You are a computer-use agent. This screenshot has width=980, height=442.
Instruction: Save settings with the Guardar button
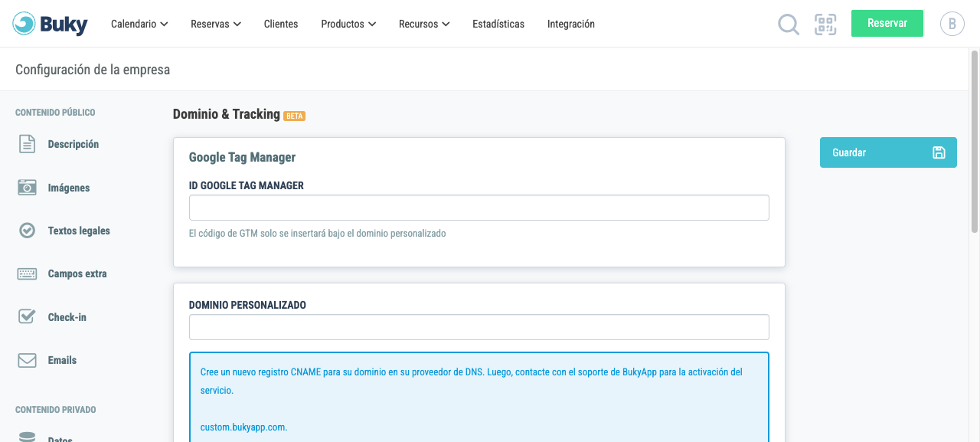point(888,152)
